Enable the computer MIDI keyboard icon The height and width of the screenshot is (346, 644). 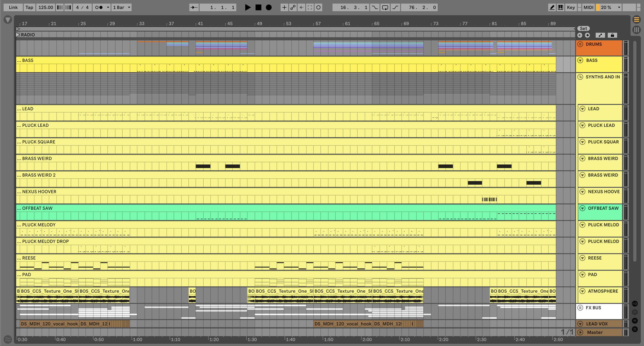[561, 7]
